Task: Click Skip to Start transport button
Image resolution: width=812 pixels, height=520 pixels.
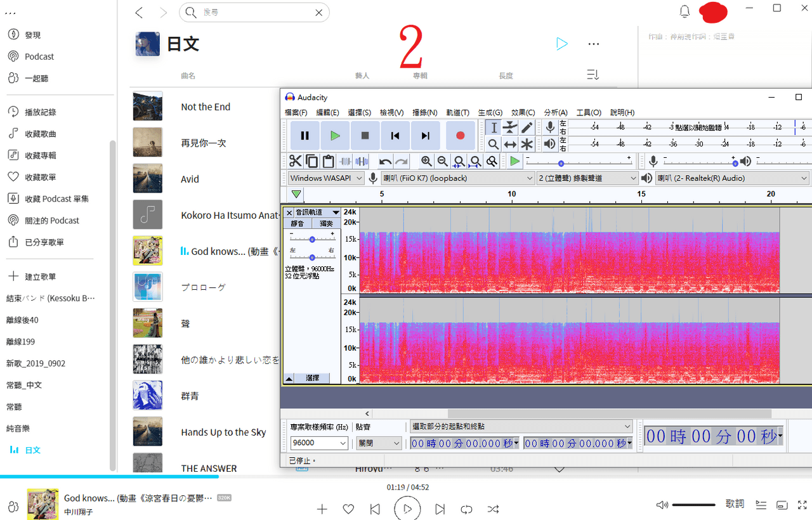Action: (x=395, y=135)
